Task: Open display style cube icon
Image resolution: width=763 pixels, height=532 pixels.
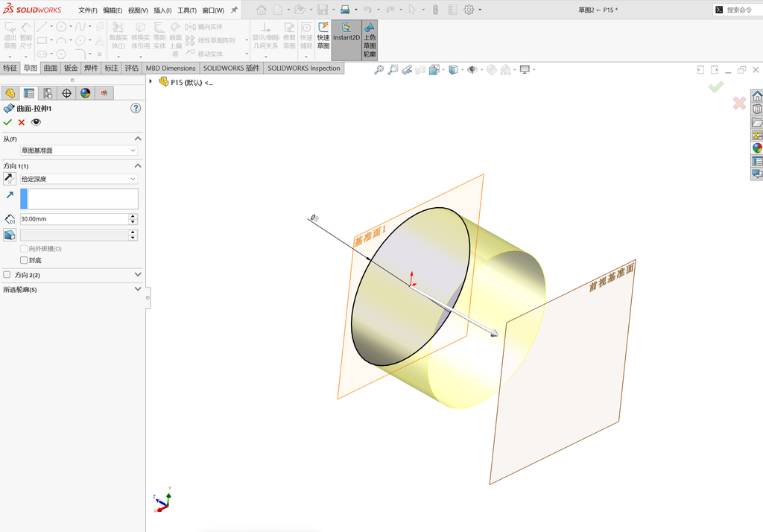Action: (x=453, y=69)
